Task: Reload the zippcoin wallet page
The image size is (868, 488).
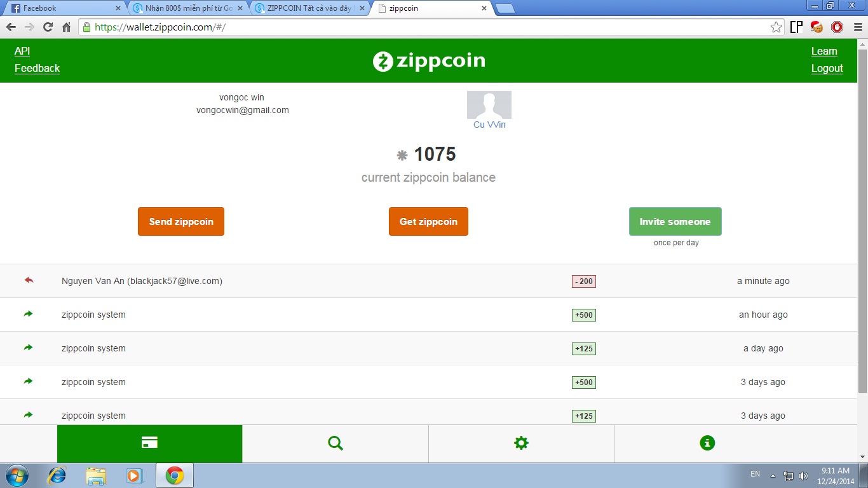Action: (48, 27)
